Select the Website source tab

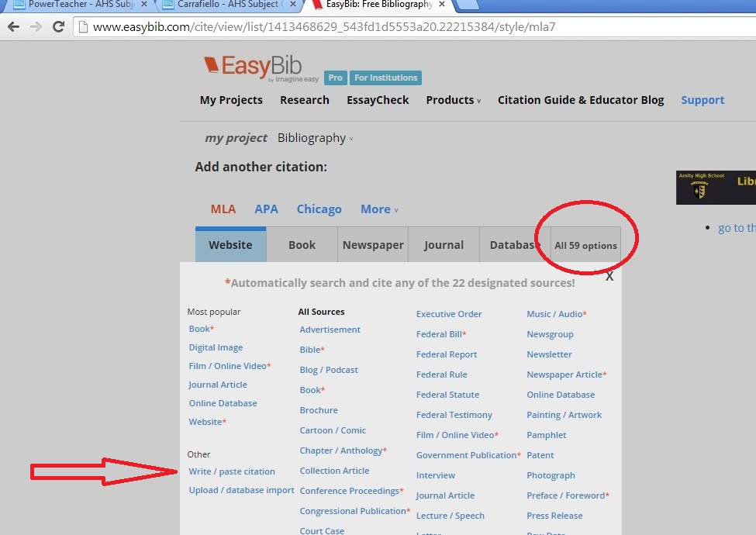point(230,245)
